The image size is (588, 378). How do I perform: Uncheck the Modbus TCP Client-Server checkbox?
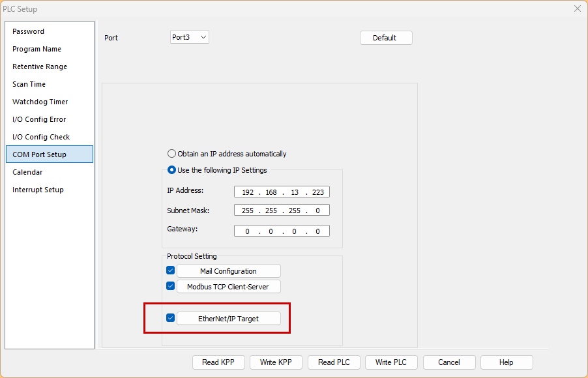coord(170,286)
